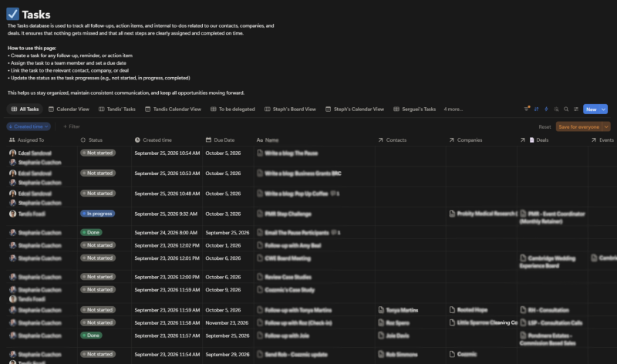This screenshot has height=364, width=617.
Task: Open the Serguei's Tasks tab
Action: [415, 109]
